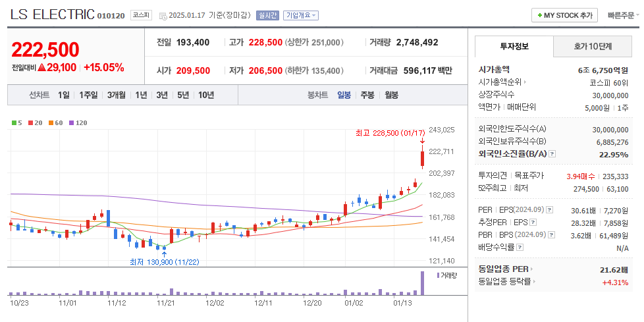Click the 동일업종 PER value 21.62배
This screenshot has height=322, width=644.
pos(614,270)
